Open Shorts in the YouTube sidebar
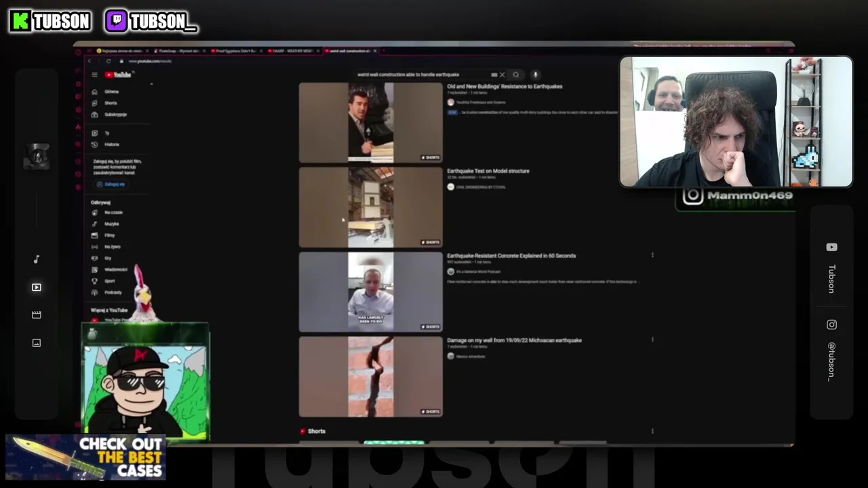 [106, 103]
